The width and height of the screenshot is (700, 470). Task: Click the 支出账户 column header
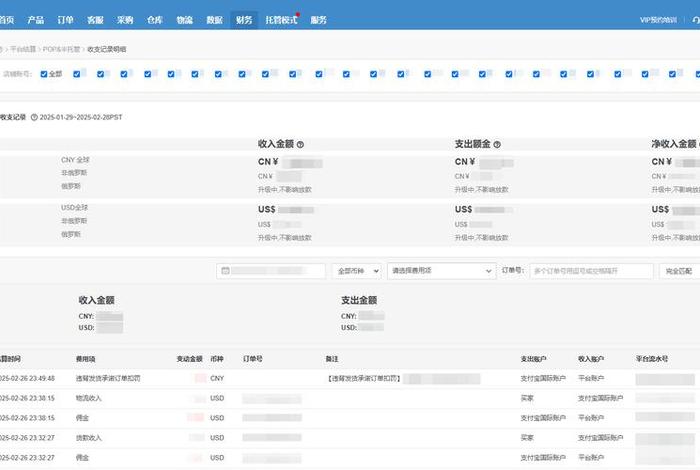[x=533, y=359]
